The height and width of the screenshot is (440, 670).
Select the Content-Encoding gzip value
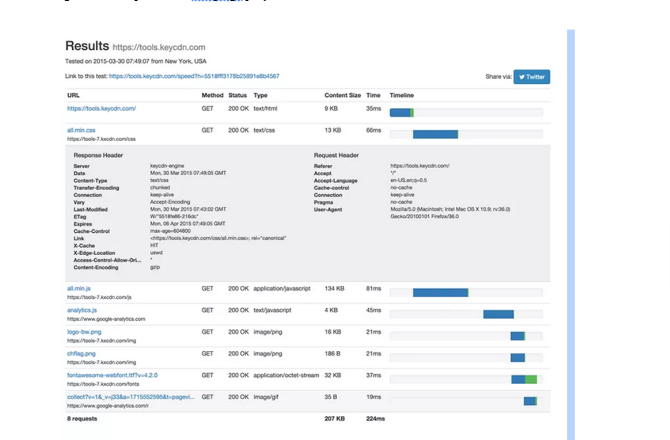155,267
